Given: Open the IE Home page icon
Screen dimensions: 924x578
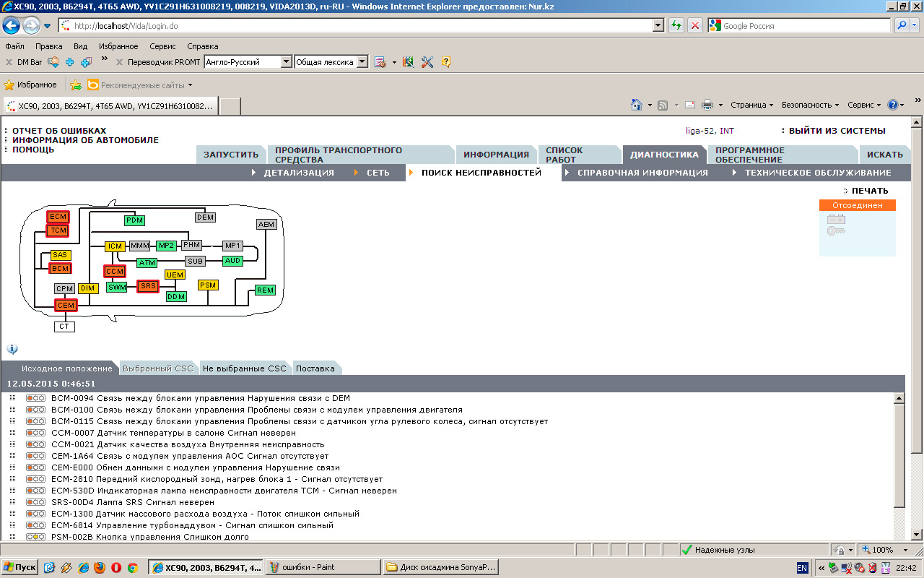Looking at the screenshot, I should (x=636, y=105).
